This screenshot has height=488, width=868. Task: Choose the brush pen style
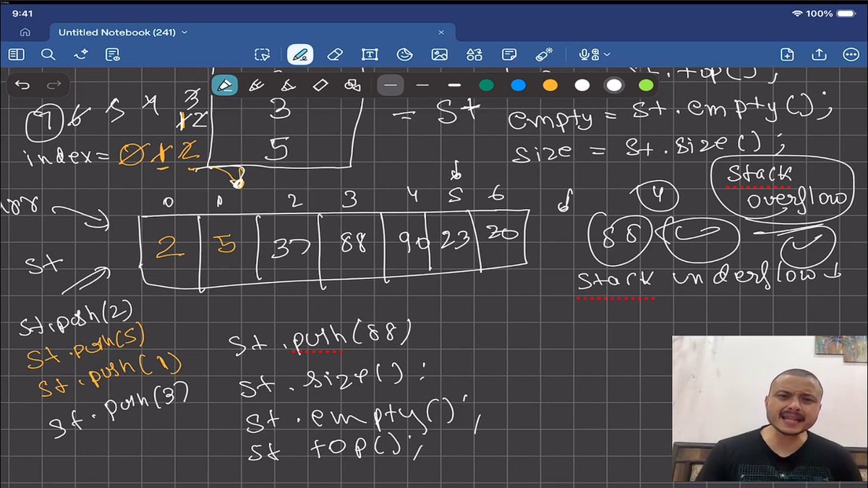288,85
